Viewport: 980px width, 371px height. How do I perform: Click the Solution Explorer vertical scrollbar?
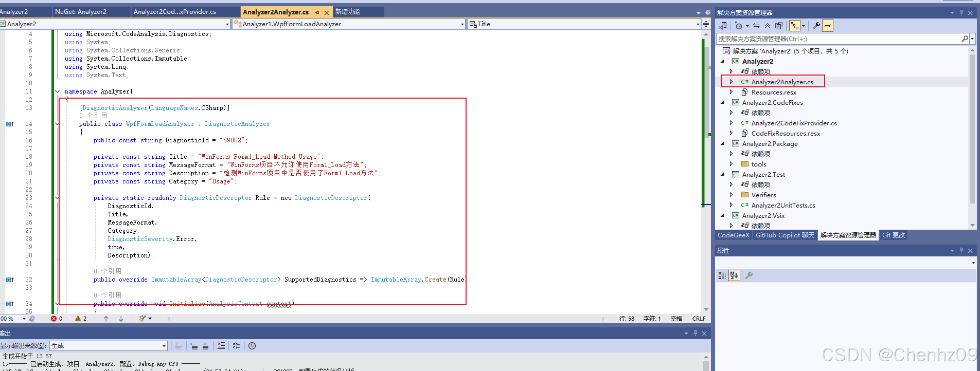(x=972, y=138)
